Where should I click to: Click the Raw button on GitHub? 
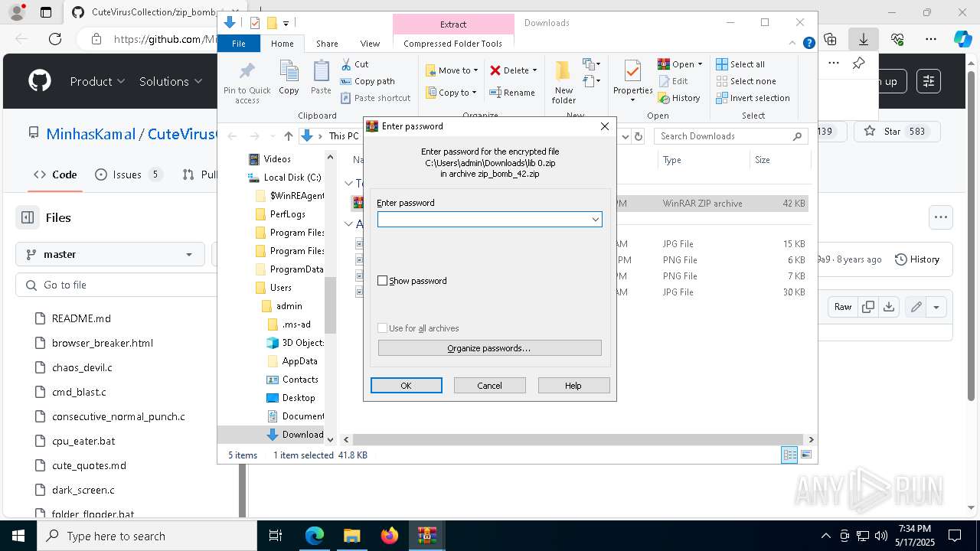coord(843,307)
